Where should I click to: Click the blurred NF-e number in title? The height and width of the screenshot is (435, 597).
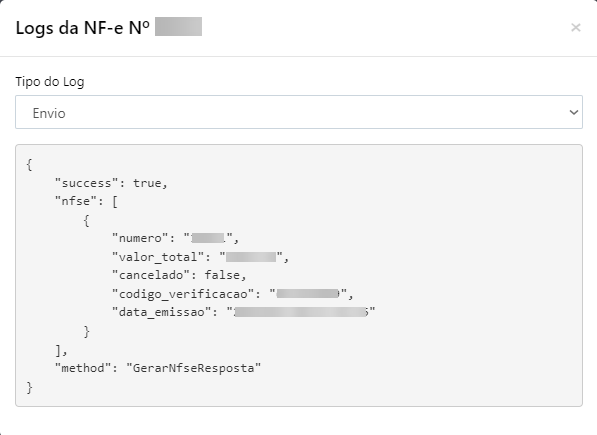click(x=178, y=27)
